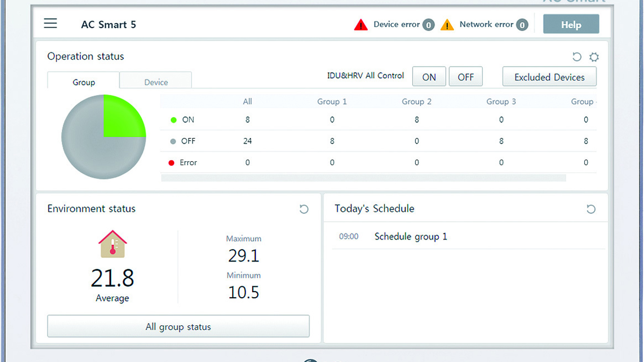Refresh the Environment status panel
This screenshot has height=362, width=644.
pyautogui.click(x=304, y=209)
